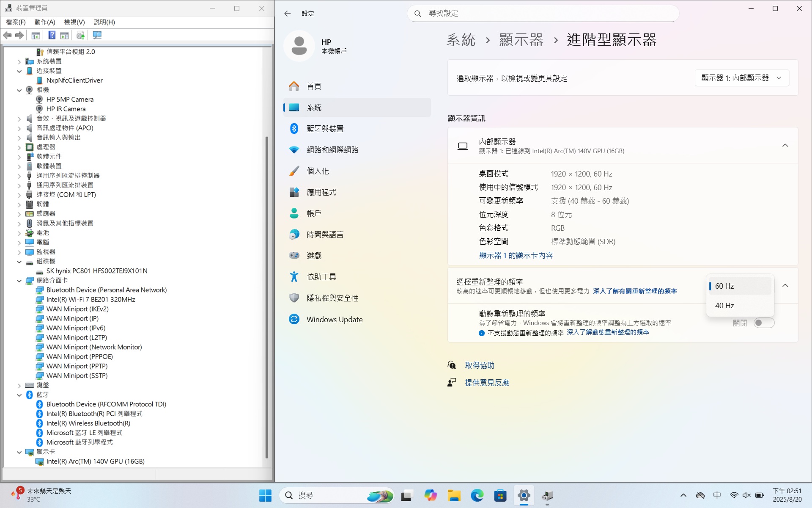Collapse the Bluetooth tree node

pos(19,395)
